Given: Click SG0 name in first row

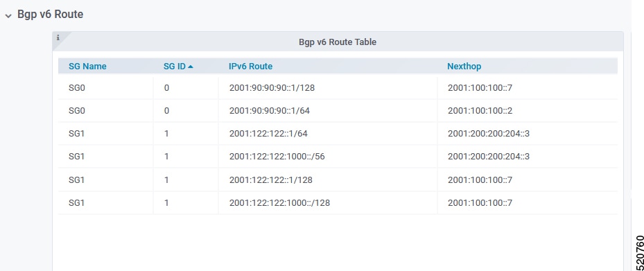Looking at the screenshot, I should click(77, 87).
